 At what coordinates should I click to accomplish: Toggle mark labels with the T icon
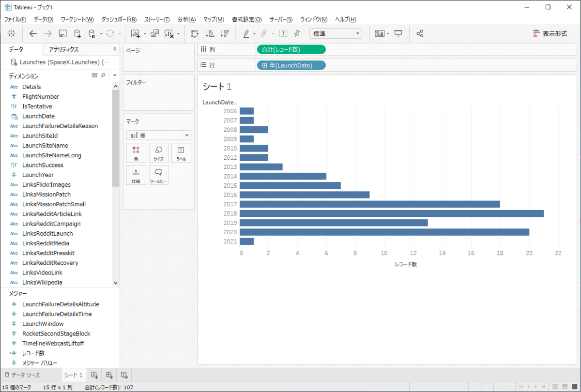click(283, 33)
